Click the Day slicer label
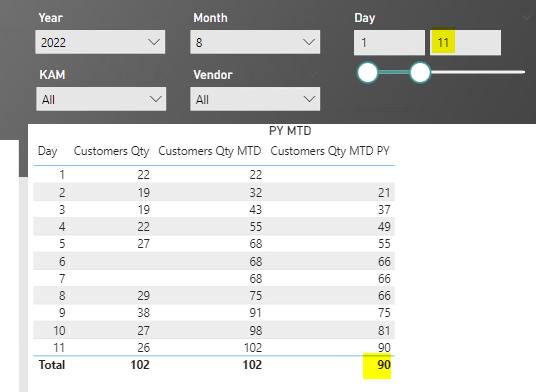The image size is (536, 392). [x=365, y=18]
